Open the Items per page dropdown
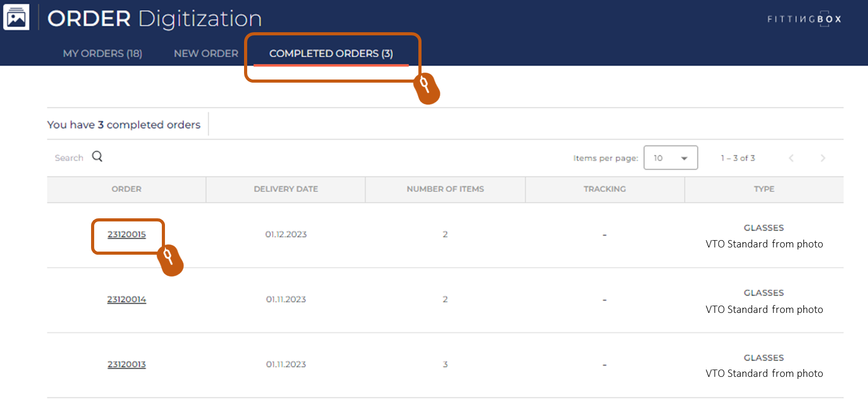The width and height of the screenshot is (868, 407). click(670, 158)
